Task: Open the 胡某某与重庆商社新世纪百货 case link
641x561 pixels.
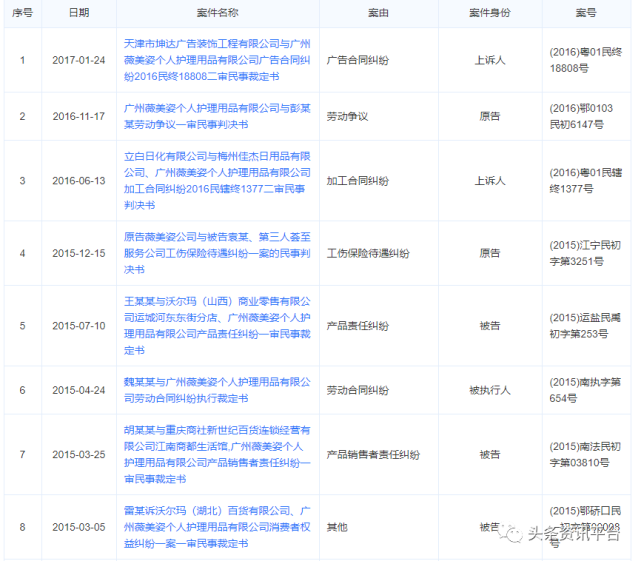Action: 218,454
